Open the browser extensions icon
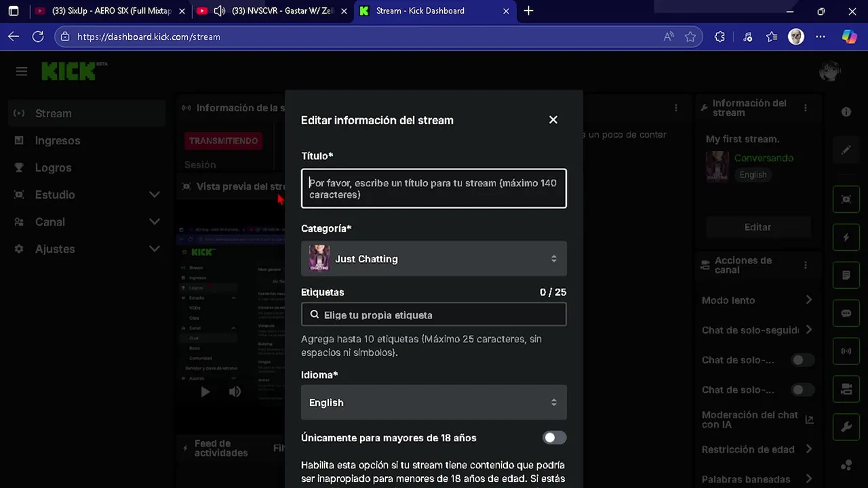This screenshot has width=868, height=488. pos(719,37)
